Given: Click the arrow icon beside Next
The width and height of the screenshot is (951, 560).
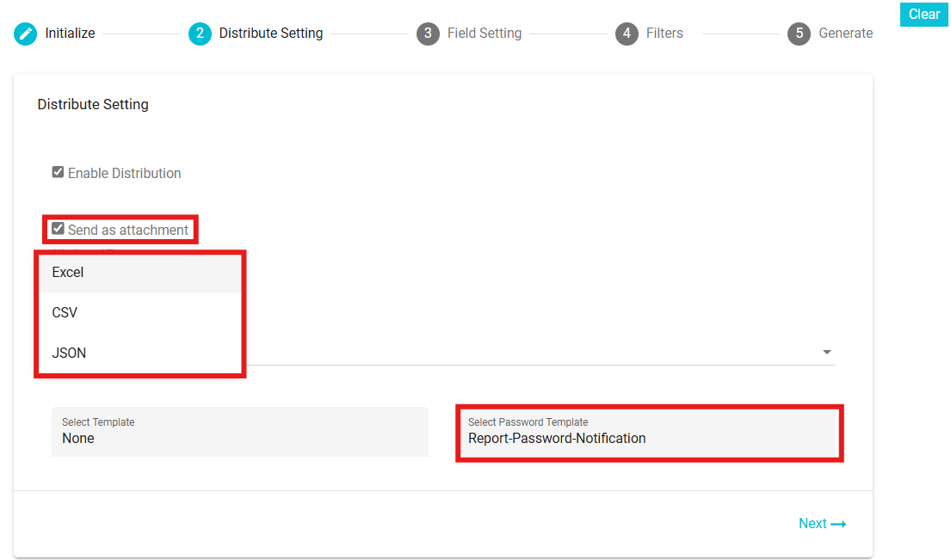Looking at the screenshot, I should 838,524.
